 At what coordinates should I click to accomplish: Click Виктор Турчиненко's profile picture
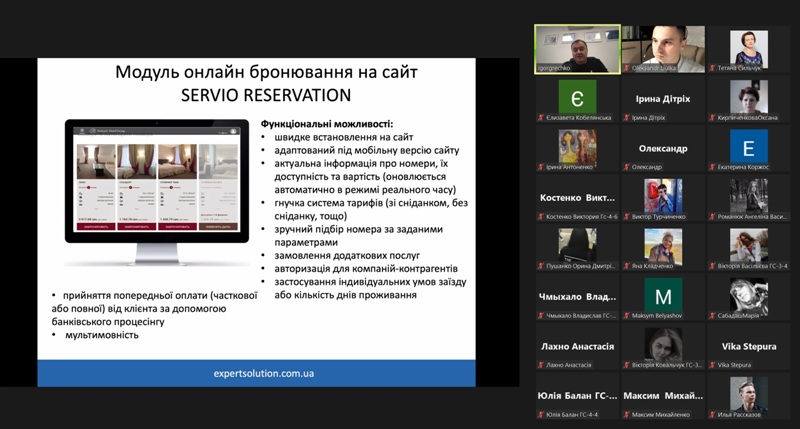click(x=663, y=196)
